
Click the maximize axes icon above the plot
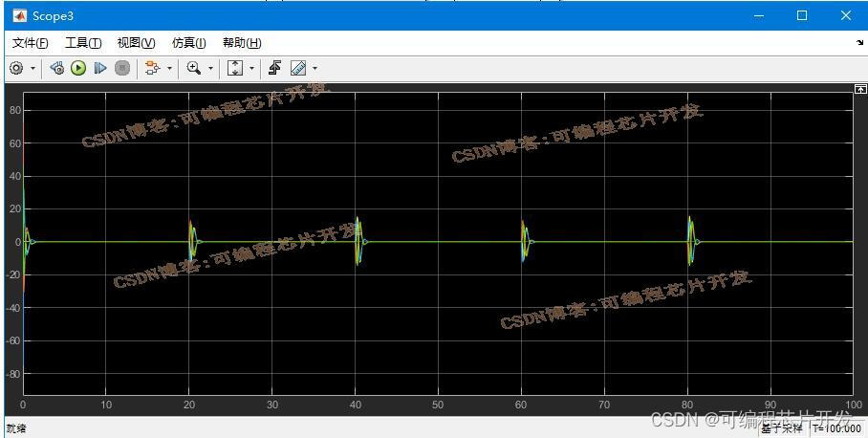[x=860, y=89]
